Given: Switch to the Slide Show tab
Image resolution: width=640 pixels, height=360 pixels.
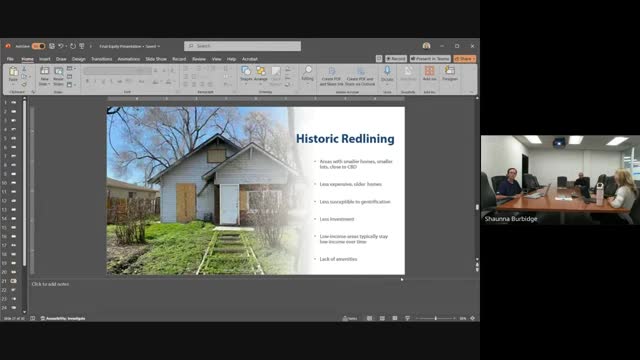Looking at the screenshot, I should (x=156, y=59).
